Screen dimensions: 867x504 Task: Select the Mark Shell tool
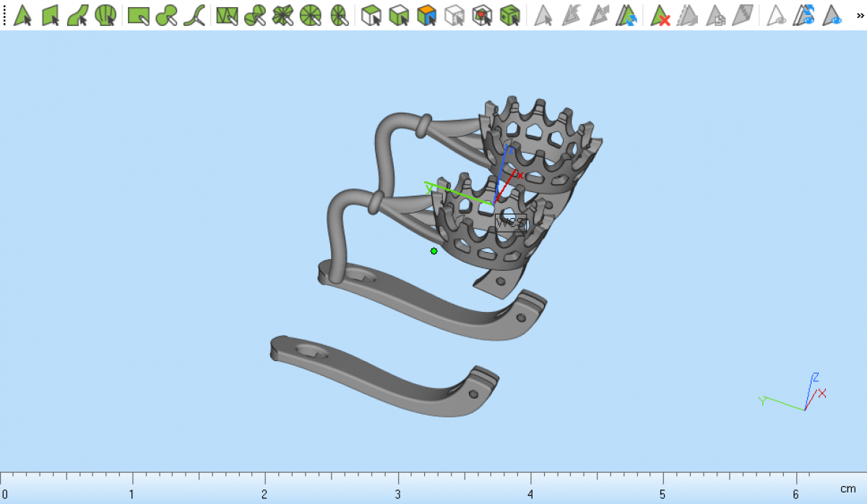coord(105,15)
